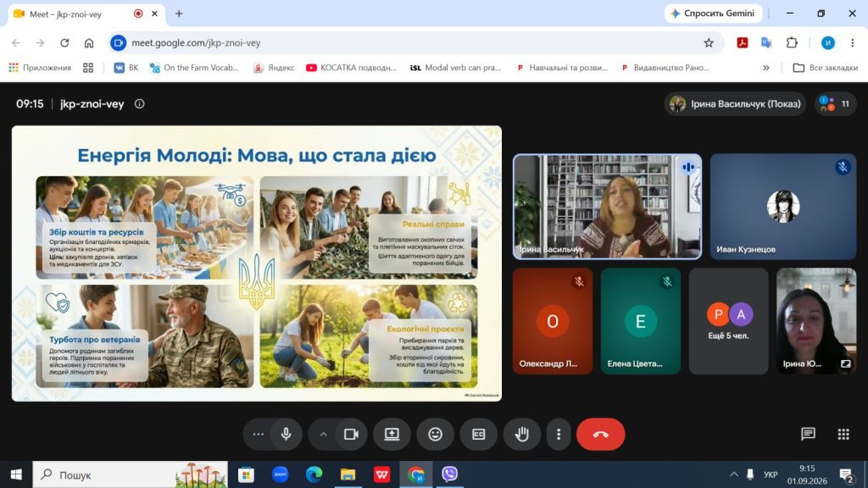Open the Ещё 5 чел. participants tile

[728, 321]
